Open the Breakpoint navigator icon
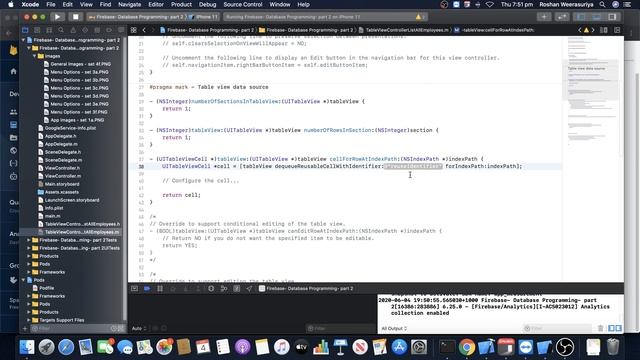 click(109, 30)
